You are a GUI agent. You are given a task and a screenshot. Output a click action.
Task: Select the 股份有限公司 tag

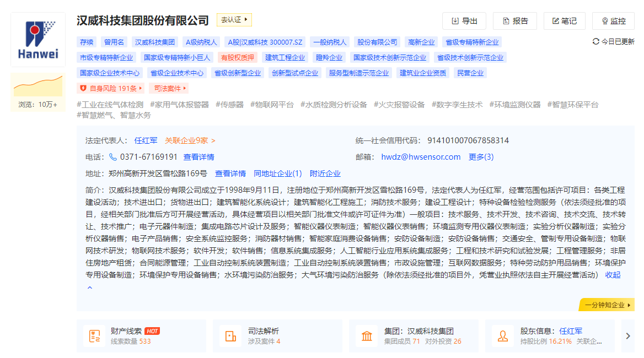click(377, 42)
